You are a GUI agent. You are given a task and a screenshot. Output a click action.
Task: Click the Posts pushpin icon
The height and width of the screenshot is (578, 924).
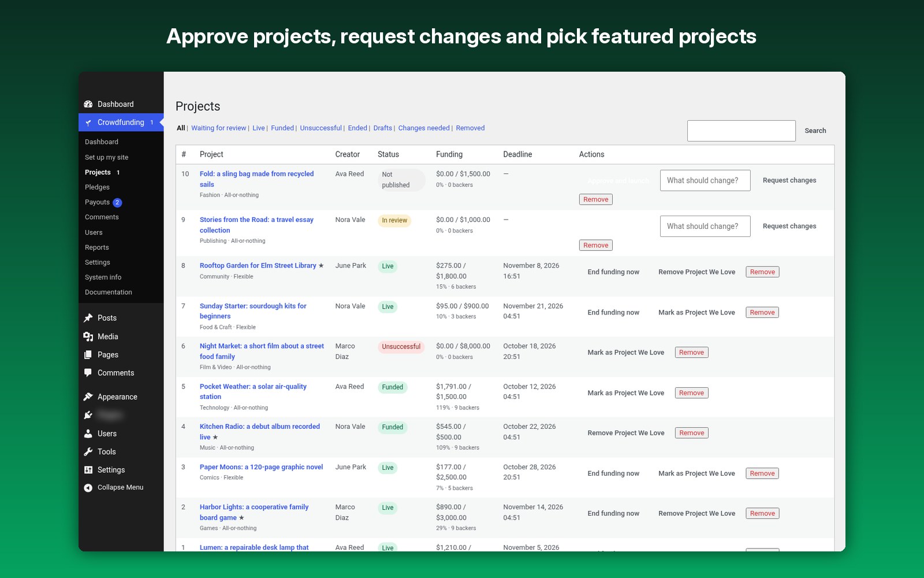click(x=88, y=318)
